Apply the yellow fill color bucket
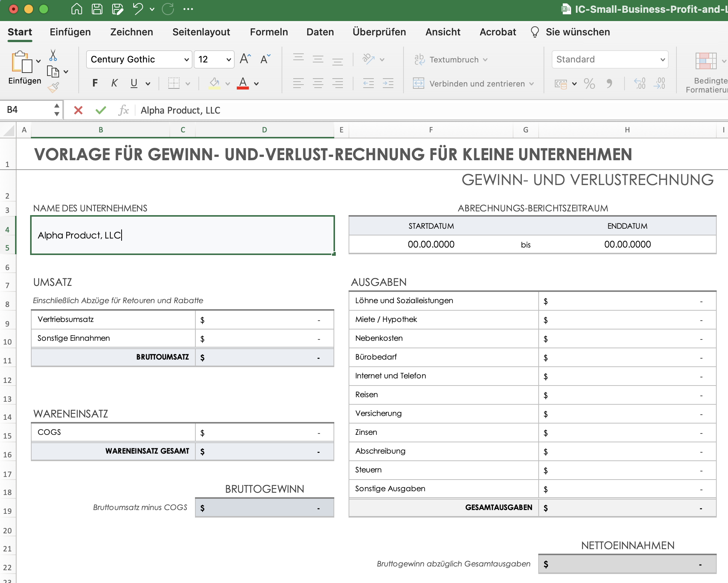The width and height of the screenshot is (728, 583). click(215, 83)
